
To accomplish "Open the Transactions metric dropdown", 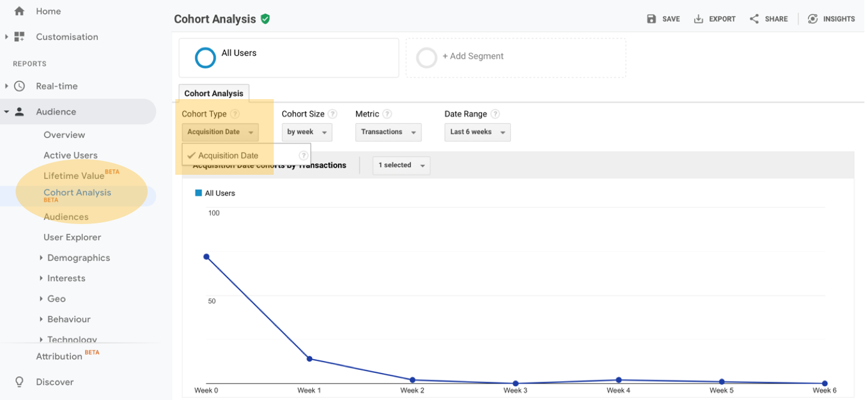I will (x=388, y=132).
